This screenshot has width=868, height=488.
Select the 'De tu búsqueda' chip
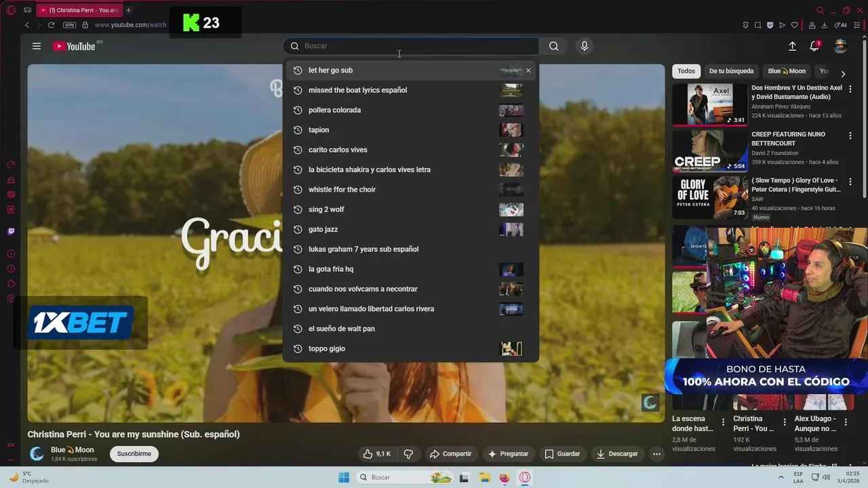[731, 71]
